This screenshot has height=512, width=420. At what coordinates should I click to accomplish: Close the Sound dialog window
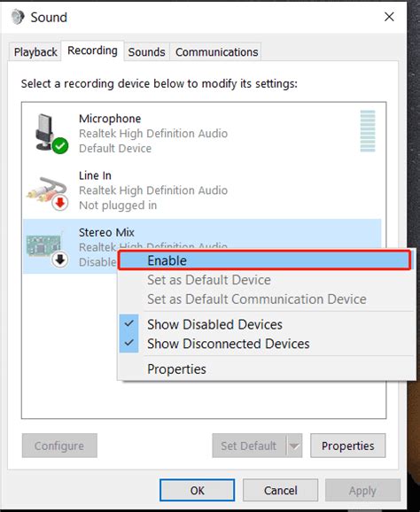(389, 17)
